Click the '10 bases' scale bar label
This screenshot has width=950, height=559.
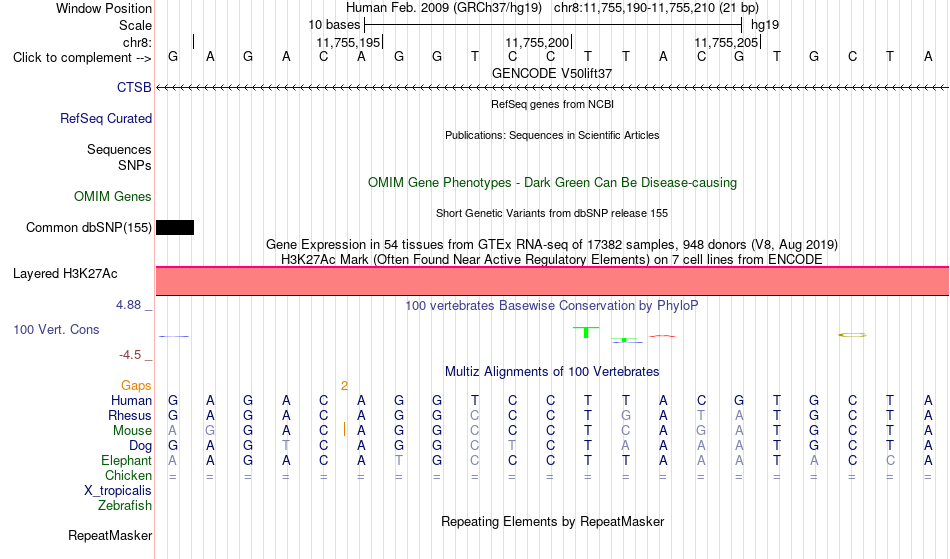(x=334, y=25)
